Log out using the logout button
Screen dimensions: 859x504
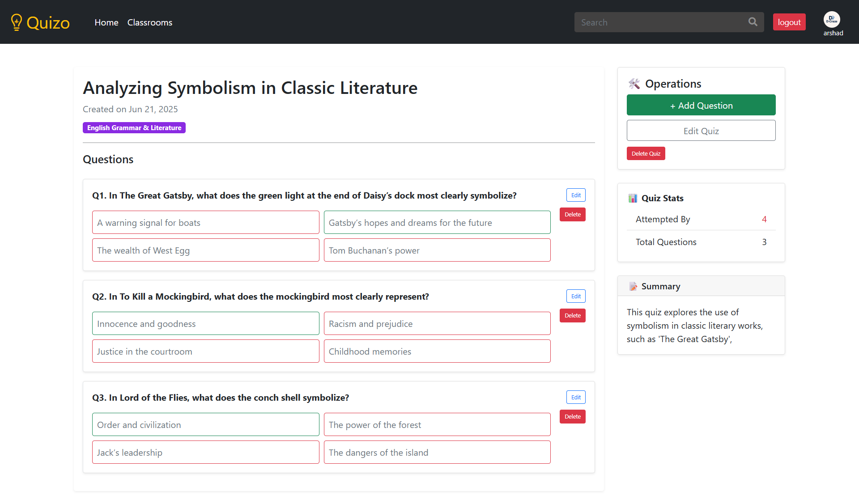pos(789,22)
